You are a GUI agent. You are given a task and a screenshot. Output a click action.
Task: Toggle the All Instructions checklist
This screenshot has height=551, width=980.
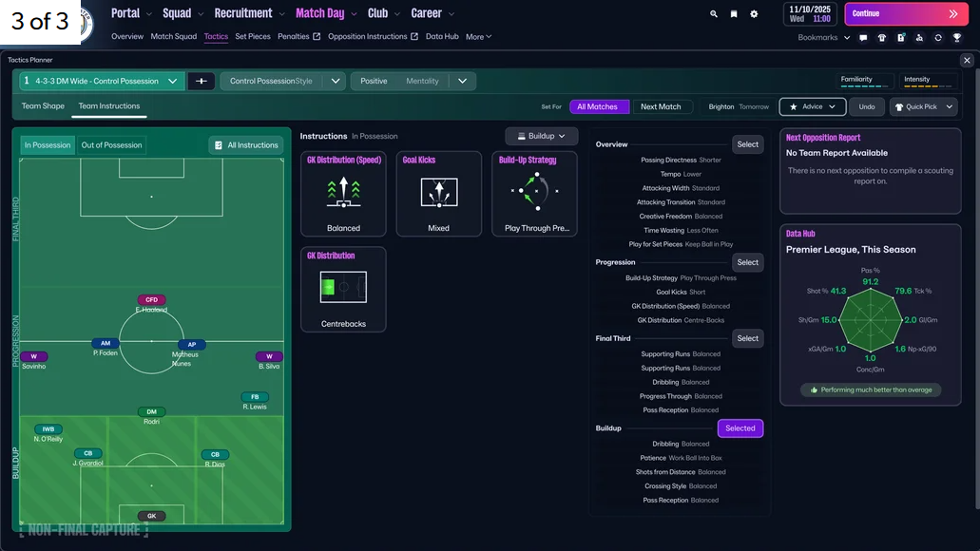tap(246, 145)
